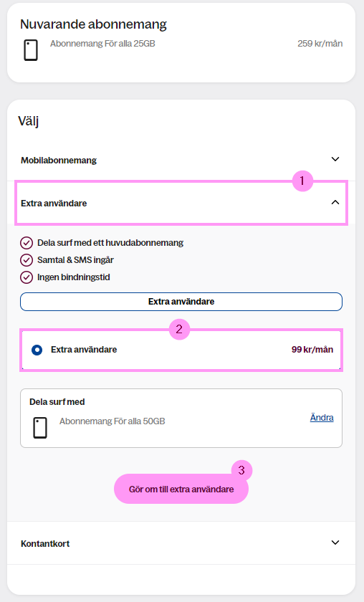This screenshot has width=364, height=602.
Task: Click the Dela surf med card
Action: point(181,418)
